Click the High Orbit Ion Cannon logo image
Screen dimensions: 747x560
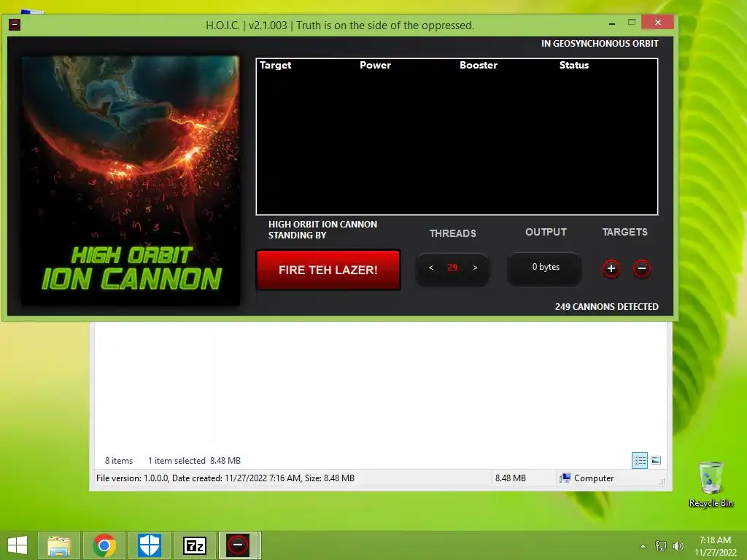pyautogui.click(x=131, y=181)
